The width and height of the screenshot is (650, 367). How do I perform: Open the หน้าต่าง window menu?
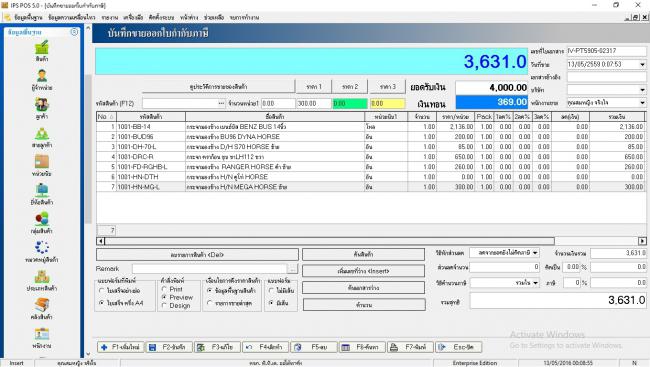(x=189, y=17)
